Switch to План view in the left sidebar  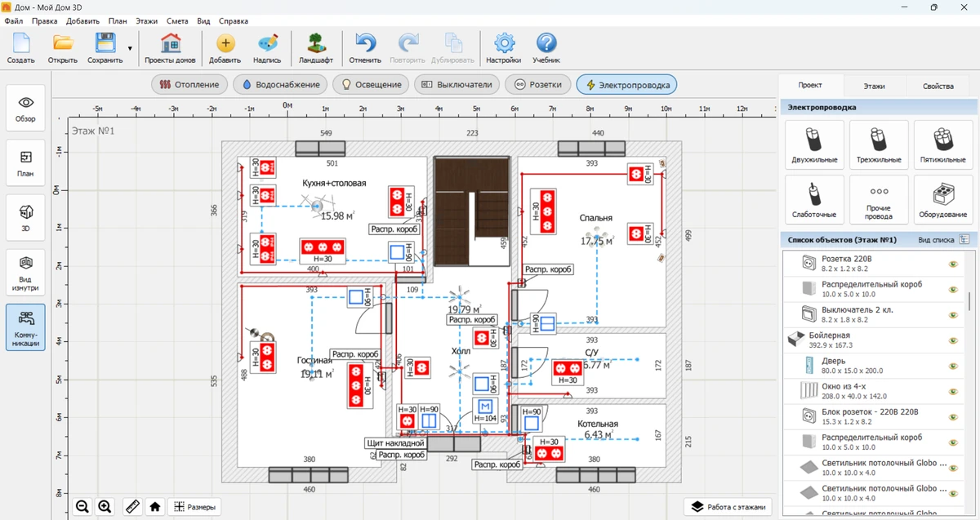coord(25,162)
